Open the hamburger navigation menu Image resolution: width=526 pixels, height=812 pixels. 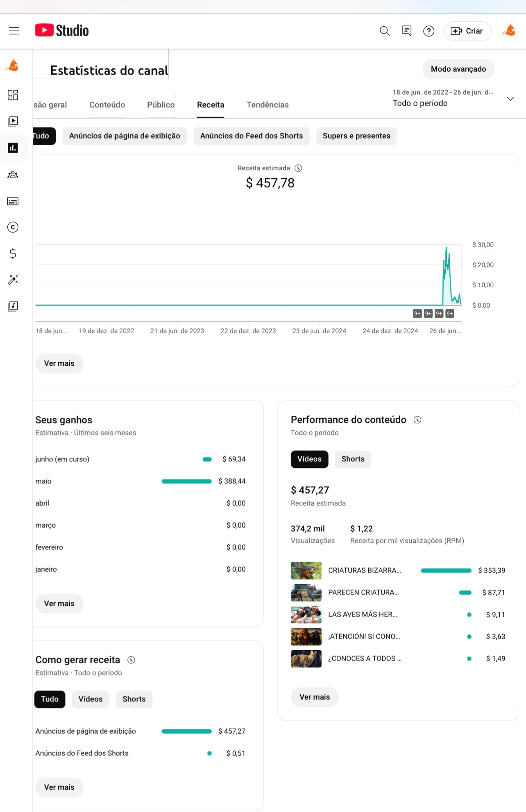(x=14, y=31)
